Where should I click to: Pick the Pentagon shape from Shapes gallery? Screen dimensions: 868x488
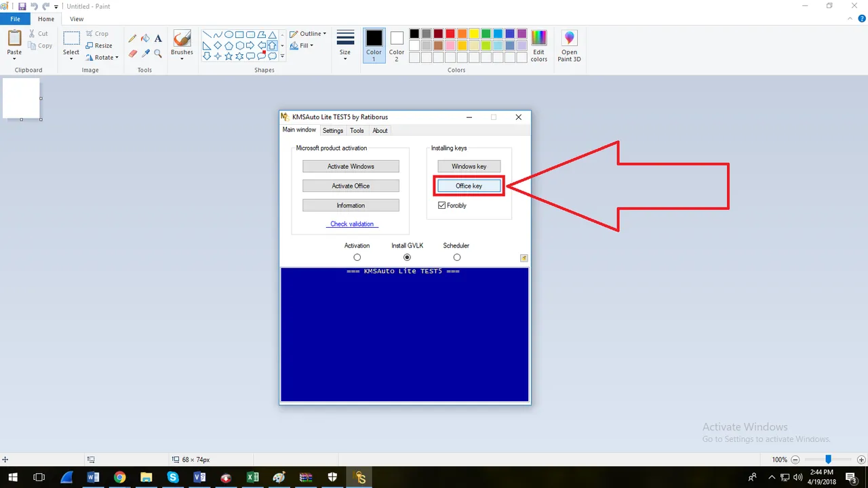click(x=229, y=45)
